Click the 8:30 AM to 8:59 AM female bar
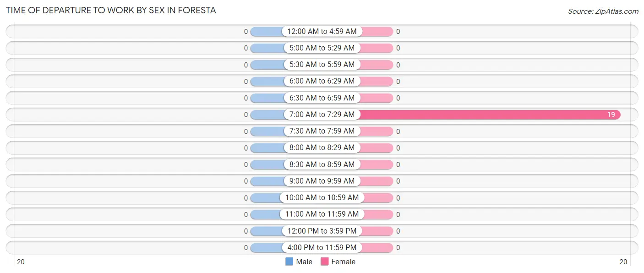This screenshot has height=273, width=644. pyautogui.click(x=376, y=164)
